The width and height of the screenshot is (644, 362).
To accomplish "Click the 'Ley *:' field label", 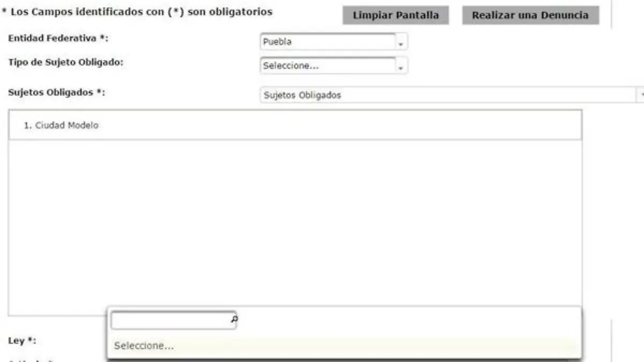I will [x=22, y=341].
